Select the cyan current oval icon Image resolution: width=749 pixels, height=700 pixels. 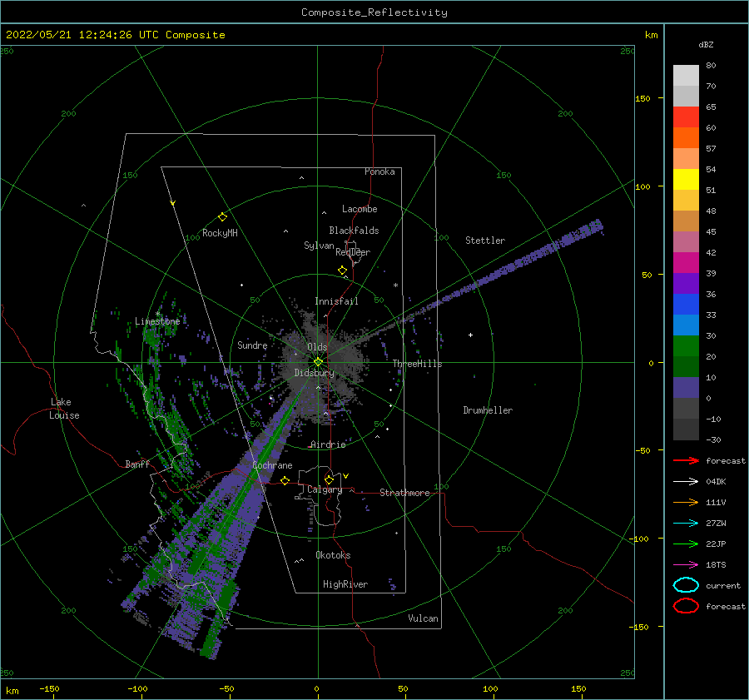(686, 585)
